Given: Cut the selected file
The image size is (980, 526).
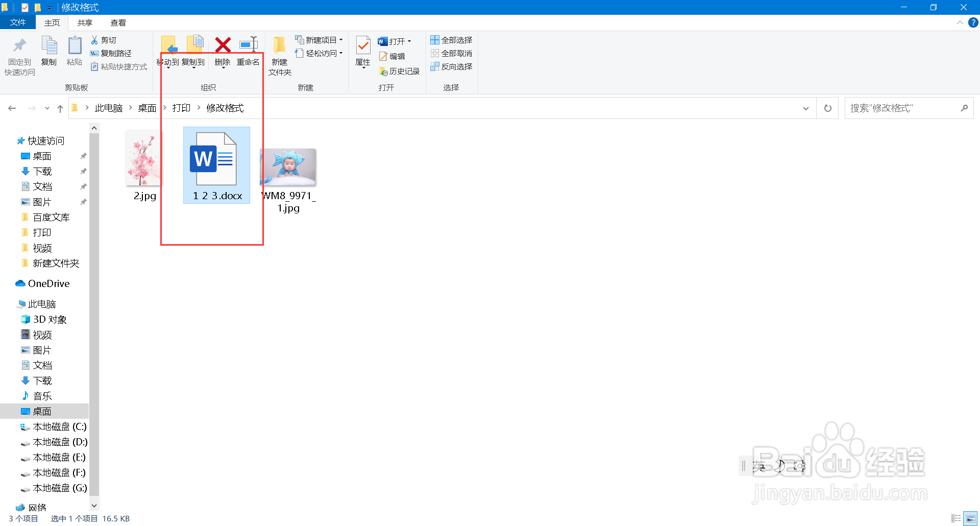Looking at the screenshot, I should coord(104,40).
